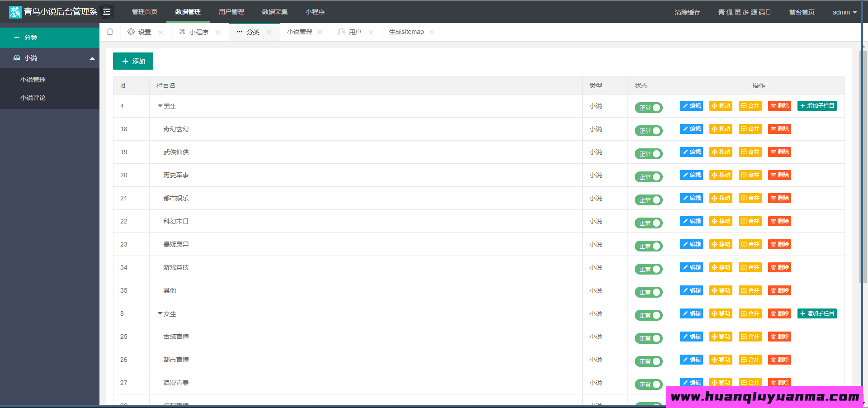Close the 设置 tab

160,32
